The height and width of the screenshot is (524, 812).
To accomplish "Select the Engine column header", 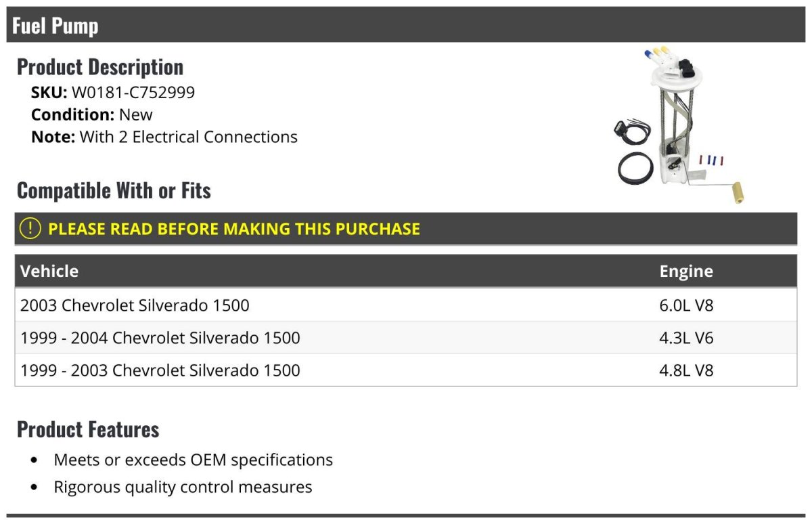I will (686, 271).
